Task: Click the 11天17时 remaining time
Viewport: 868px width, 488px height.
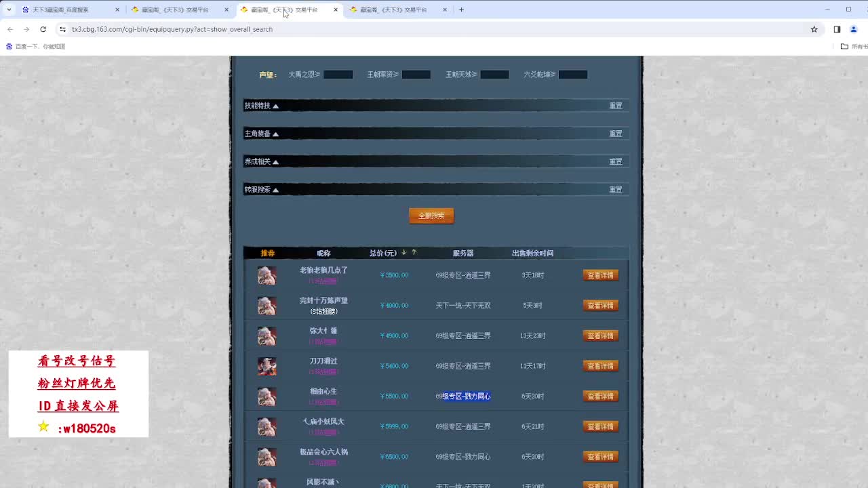Action: 533,366
